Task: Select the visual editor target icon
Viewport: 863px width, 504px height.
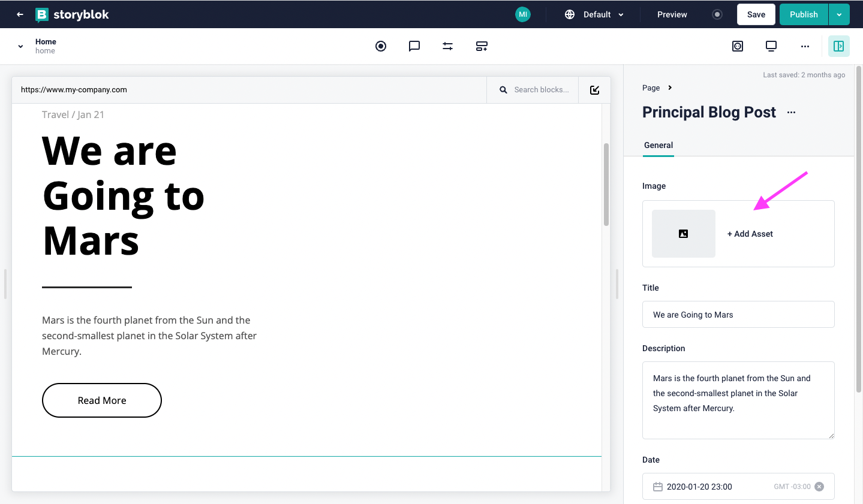Action: tap(381, 46)
